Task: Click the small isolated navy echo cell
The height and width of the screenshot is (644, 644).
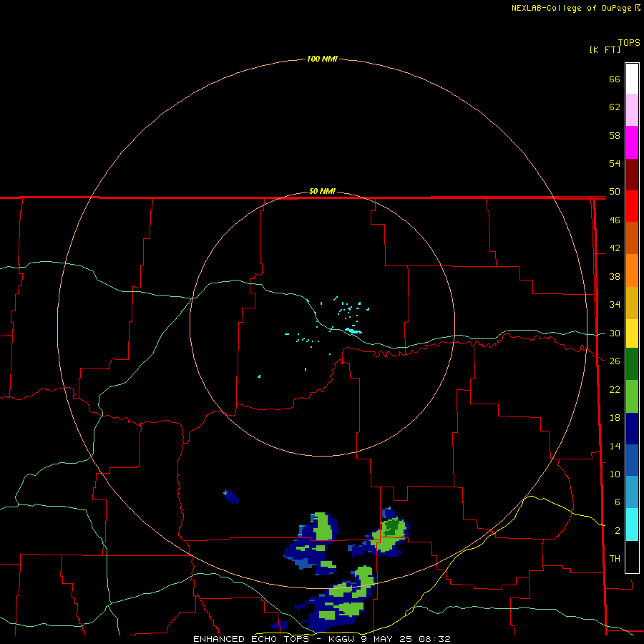Action: 231,497
